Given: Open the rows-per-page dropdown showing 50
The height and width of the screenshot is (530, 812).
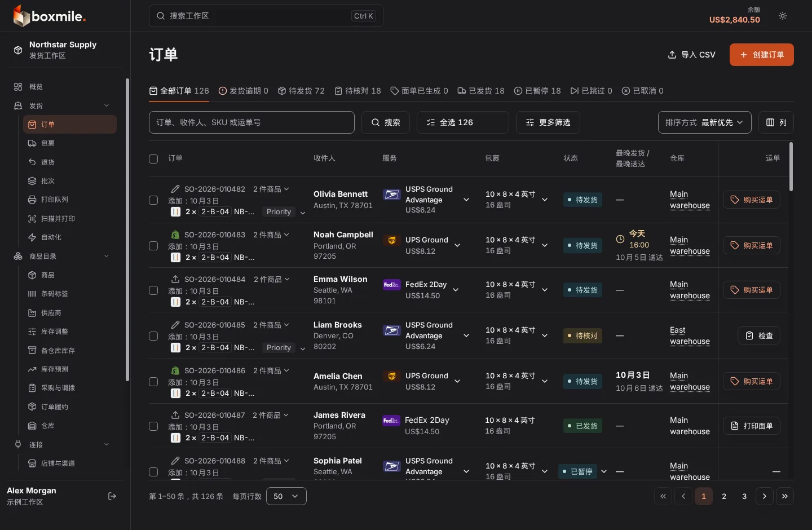Looking at the screenshot, I should [x=286, y=496].
